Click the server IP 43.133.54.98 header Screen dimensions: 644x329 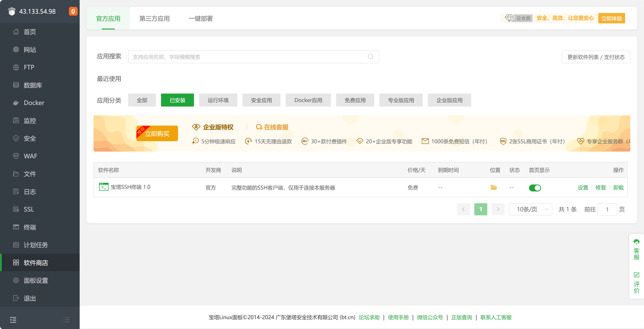click(37, 11)
